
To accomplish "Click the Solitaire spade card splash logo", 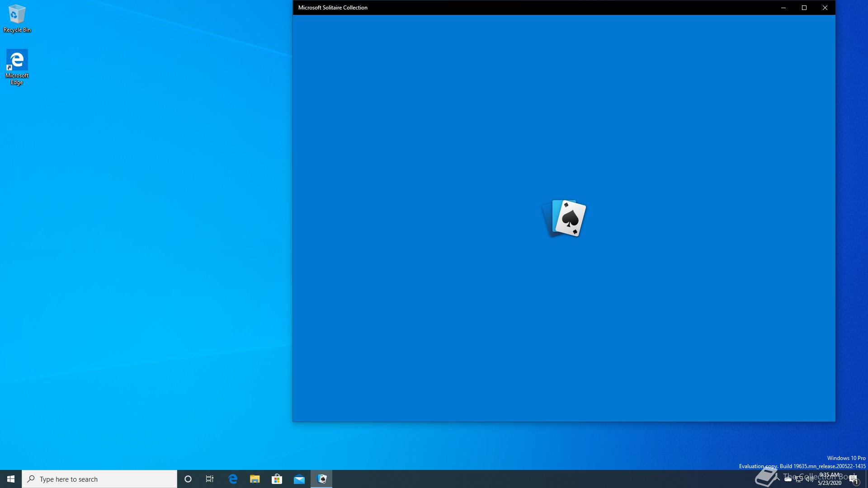I will 564,218.
